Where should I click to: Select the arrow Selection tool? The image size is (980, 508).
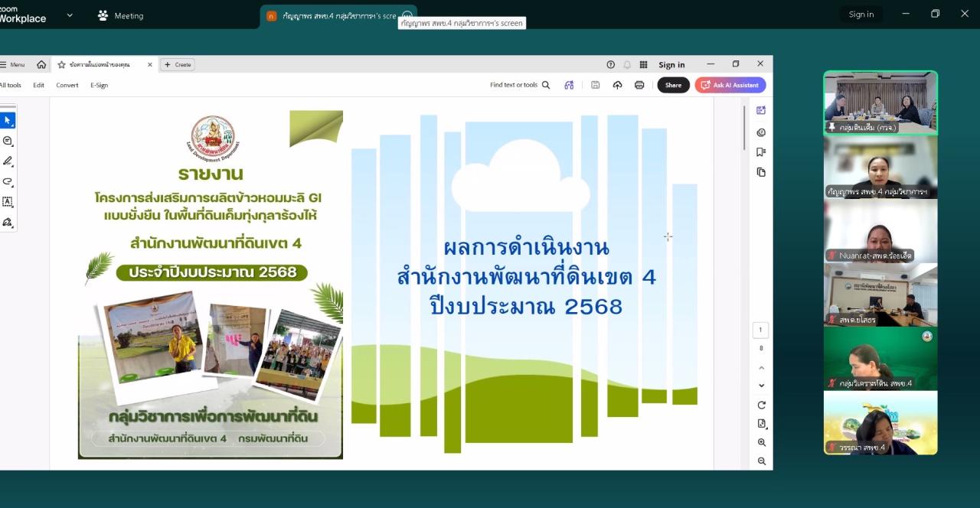point(8,120)
